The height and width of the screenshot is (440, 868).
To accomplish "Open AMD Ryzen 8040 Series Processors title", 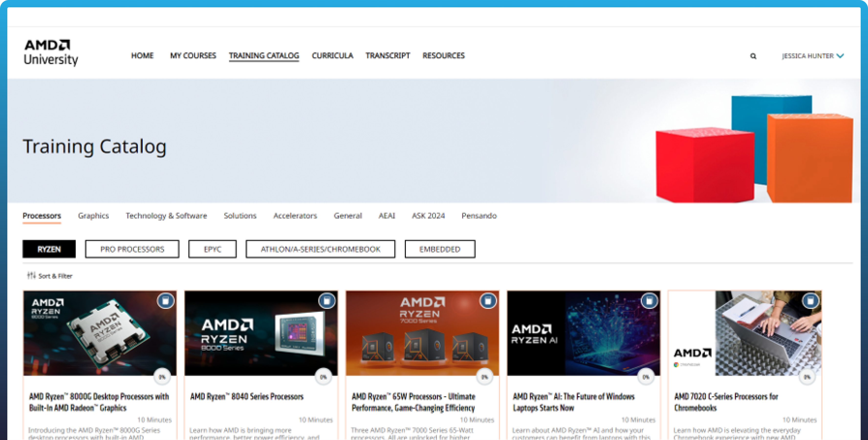I will point(247,396).
